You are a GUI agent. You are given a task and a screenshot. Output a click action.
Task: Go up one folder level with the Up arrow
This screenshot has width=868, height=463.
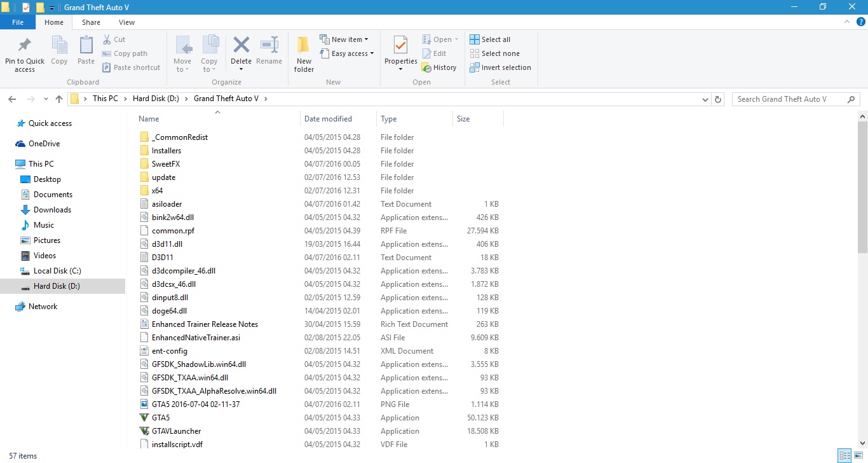click(59, 99)
